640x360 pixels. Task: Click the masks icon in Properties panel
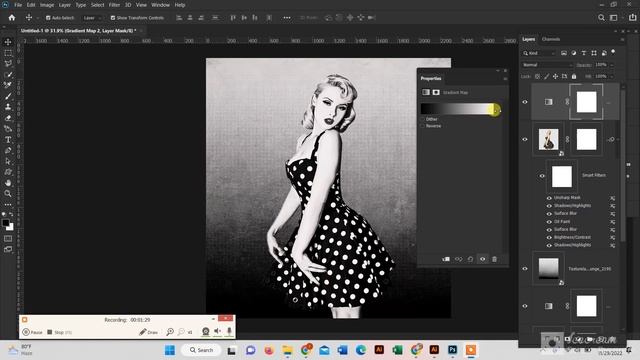436,92
